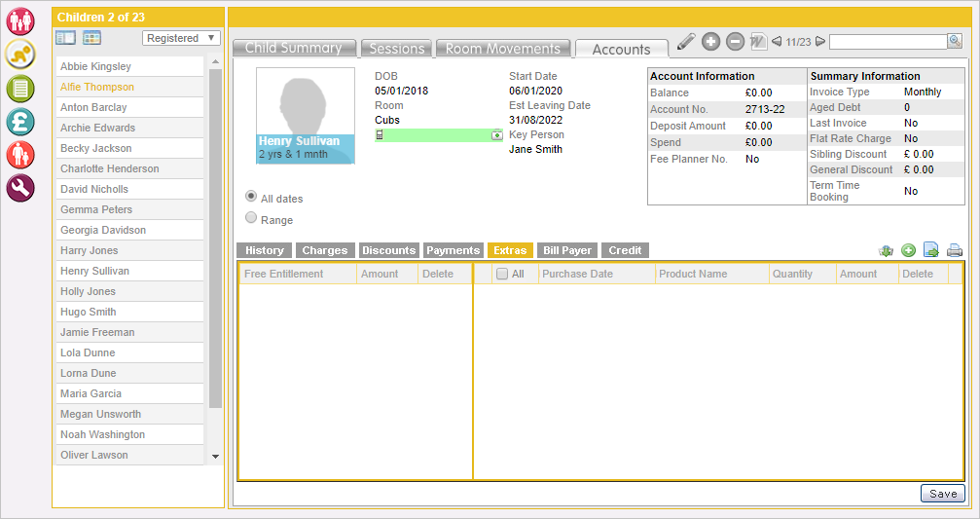Select Hugo Smith in children list
Image resolution: width=980 pixels, height=519 pixels.
130,312
